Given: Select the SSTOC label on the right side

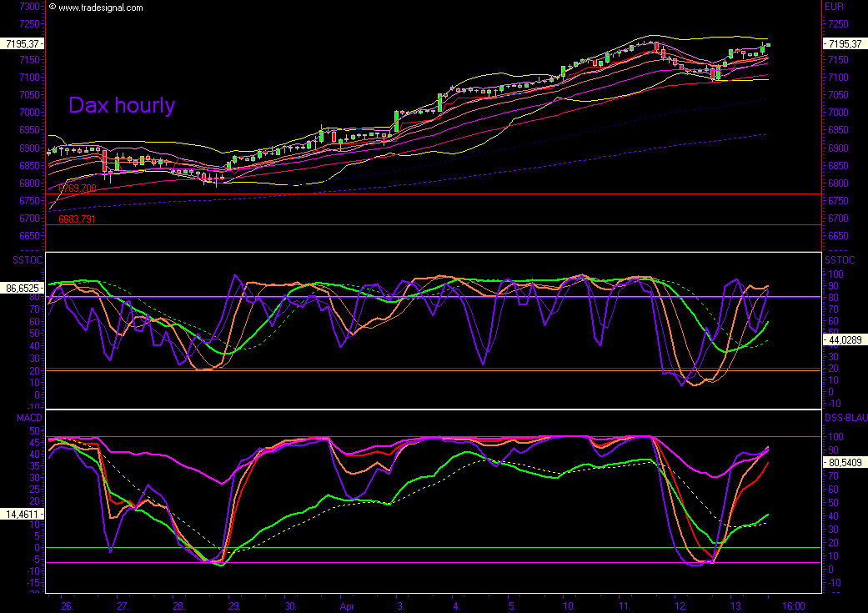Looking at the screenshot, I should coord(840,259).
